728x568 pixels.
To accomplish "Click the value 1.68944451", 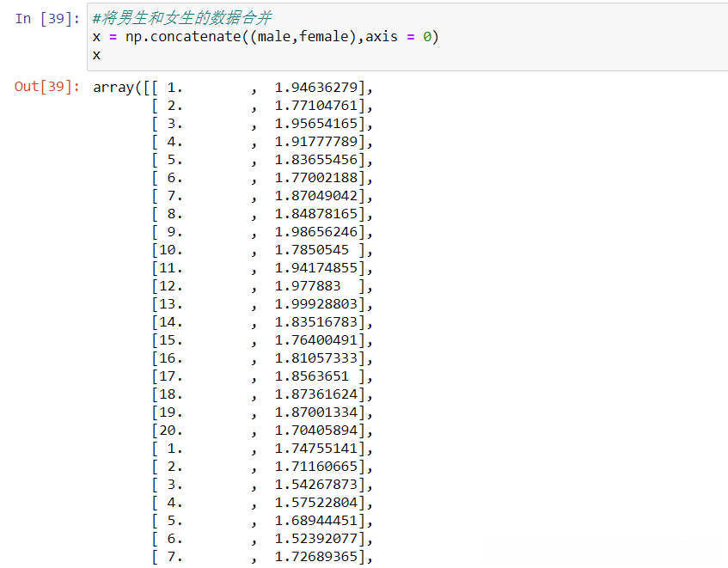I will click(316, 521).
